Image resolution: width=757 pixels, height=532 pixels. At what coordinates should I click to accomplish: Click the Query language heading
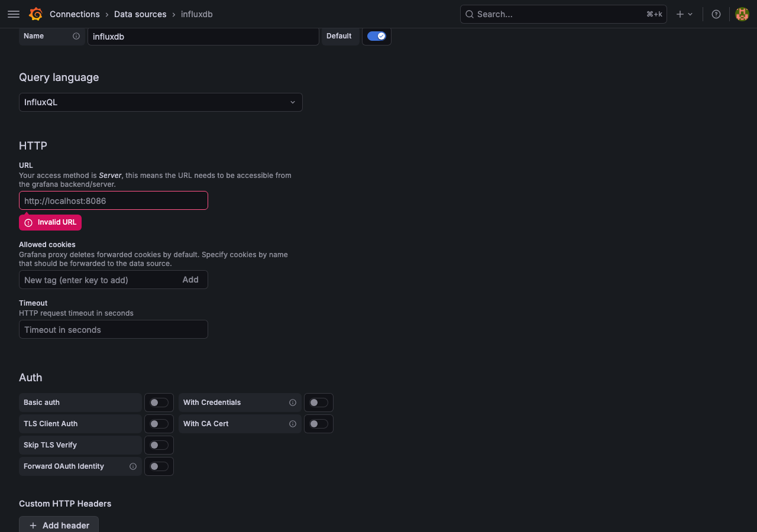[59, 77]
